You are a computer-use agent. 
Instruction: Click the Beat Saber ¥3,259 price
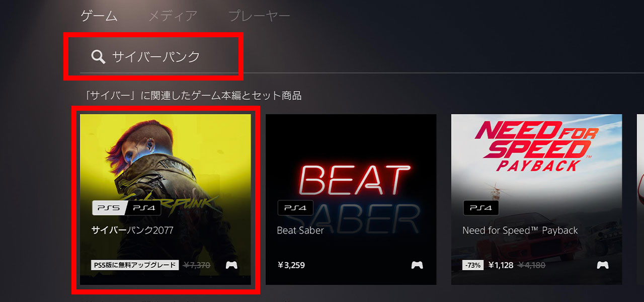[291, 265]
